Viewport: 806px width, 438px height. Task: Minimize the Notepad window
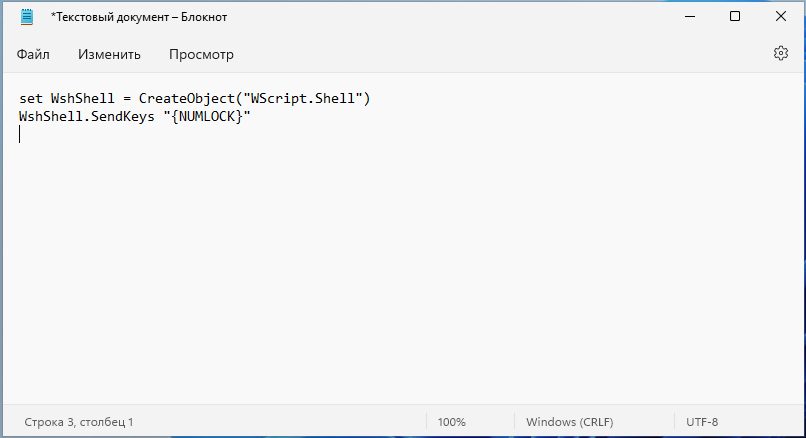tap(689, 16)
